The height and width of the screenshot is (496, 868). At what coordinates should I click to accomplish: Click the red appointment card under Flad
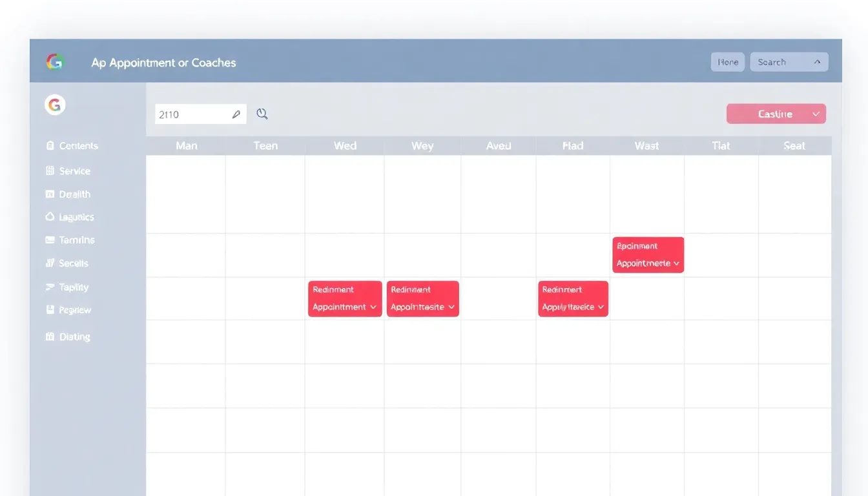(573, 298)
